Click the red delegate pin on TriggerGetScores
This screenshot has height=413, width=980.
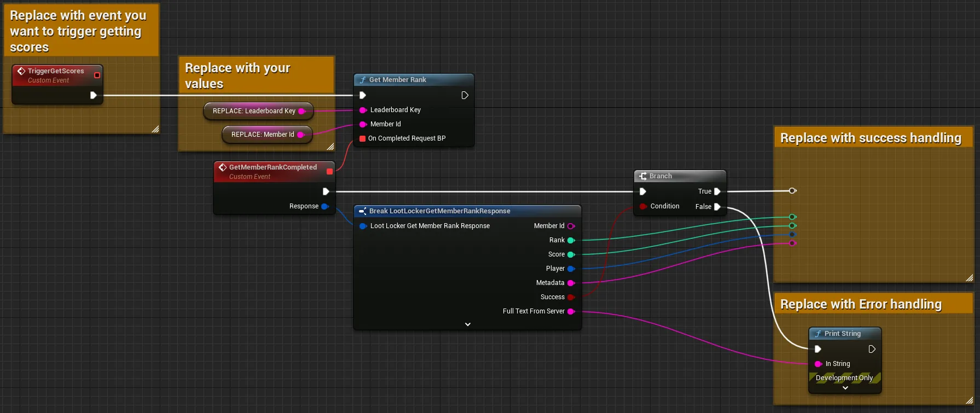(x=97, y=75)
